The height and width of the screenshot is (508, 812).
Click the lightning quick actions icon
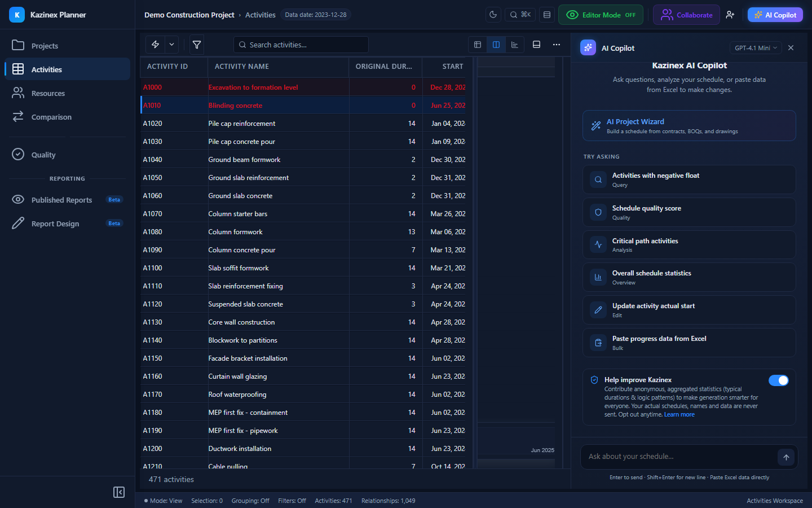[156, 45]
